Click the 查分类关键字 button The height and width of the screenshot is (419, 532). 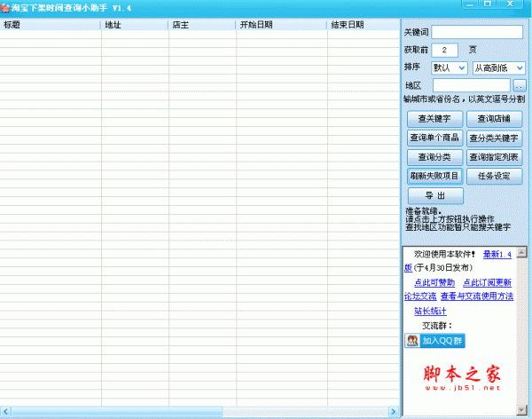pos(494,138)
